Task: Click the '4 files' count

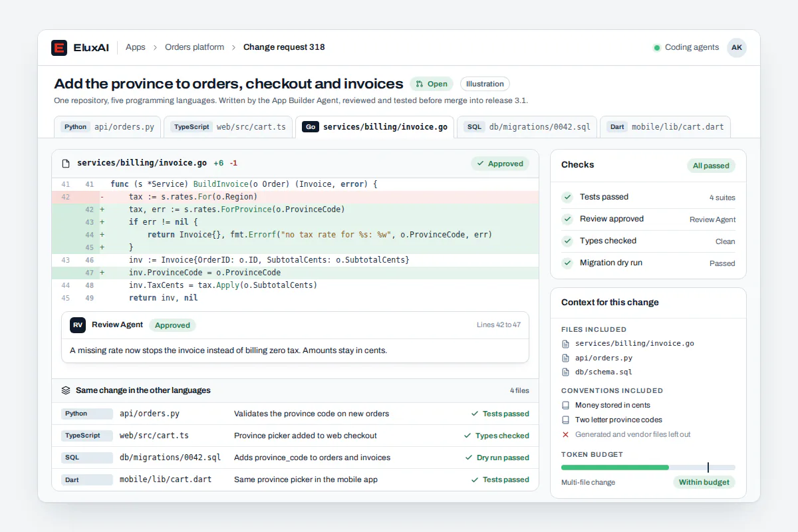Action: pos(519,391)
